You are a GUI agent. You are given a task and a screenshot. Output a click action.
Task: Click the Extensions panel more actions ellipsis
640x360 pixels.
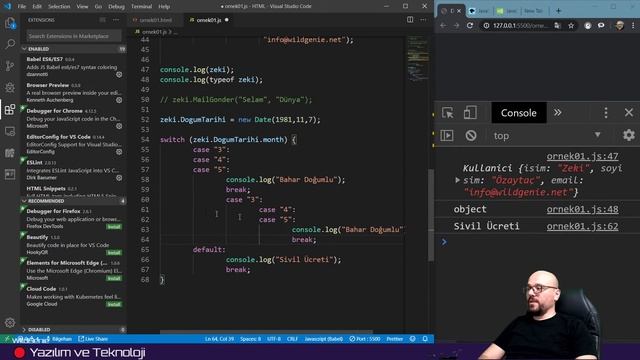pos(116,20)
